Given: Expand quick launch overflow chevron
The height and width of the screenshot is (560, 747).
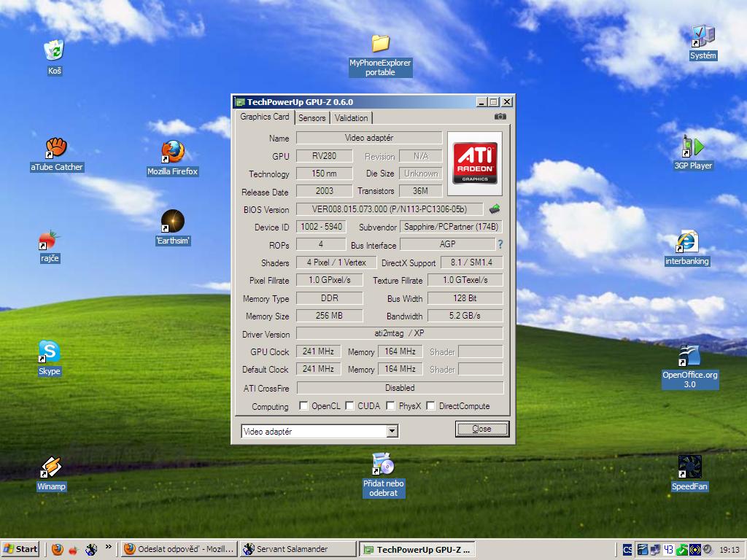Looking at the screenshot, I should coord(109,547).
